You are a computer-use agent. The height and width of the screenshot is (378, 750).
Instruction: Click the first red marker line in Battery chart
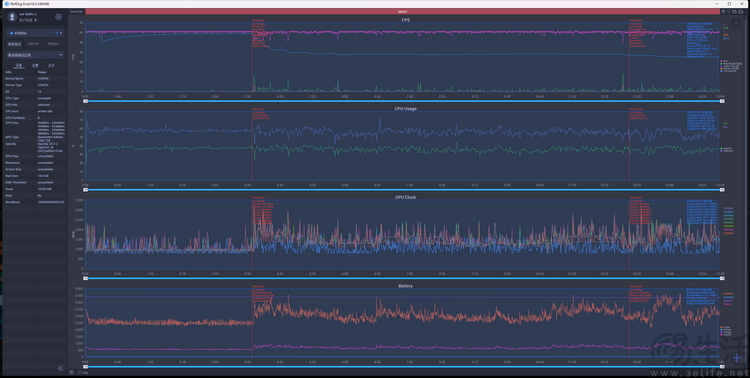click(x=252, y=323)
